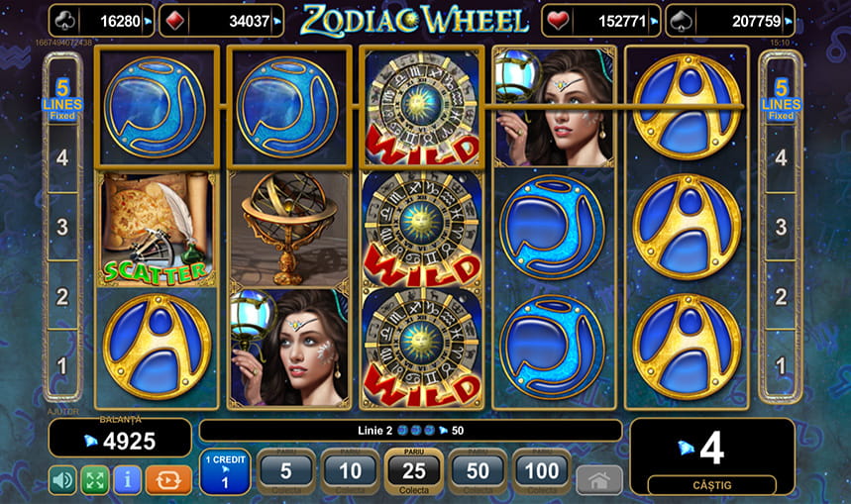
Task: Select line 4 on left line indicator
Action: click(x=62, y=157)
